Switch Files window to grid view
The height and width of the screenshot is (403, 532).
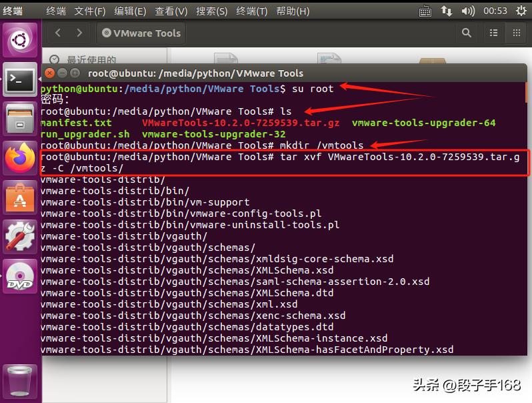pos(517,33)
